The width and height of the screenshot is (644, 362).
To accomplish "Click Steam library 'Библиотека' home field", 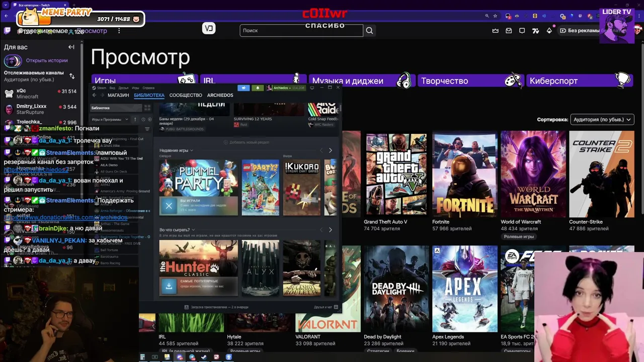I will 116,108.
